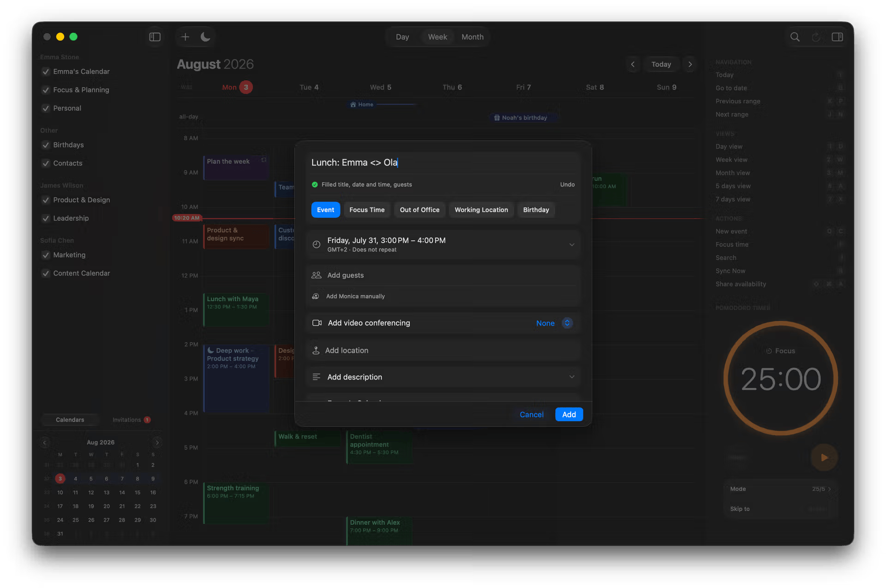Click the event title input field

click(x=443, y=163)
